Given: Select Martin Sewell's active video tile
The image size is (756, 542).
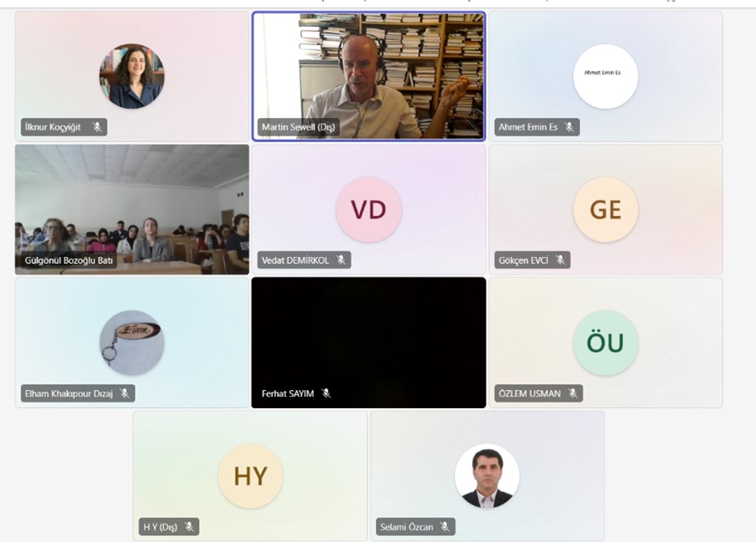Looking at the screenshot, I should 369,76.
